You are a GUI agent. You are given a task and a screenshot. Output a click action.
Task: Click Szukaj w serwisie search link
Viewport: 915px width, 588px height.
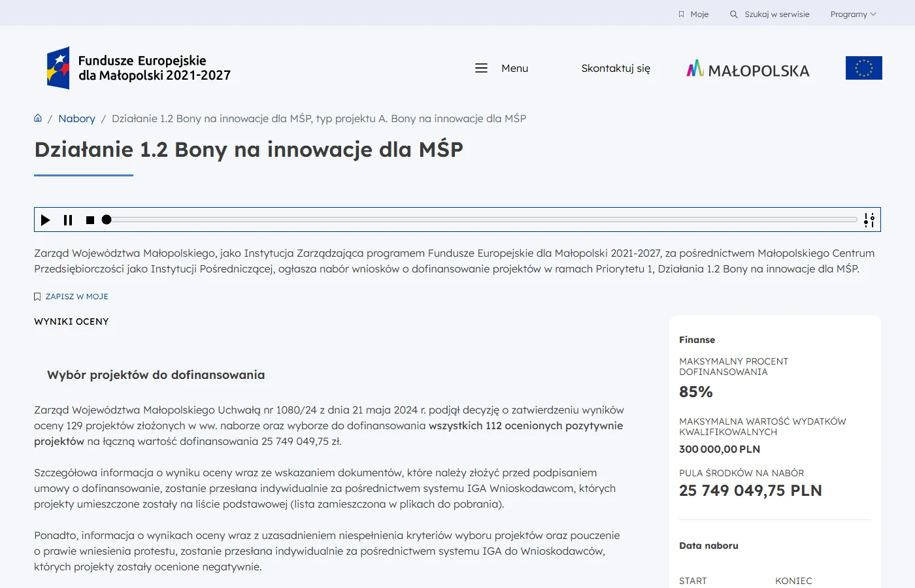coord(777,14)
